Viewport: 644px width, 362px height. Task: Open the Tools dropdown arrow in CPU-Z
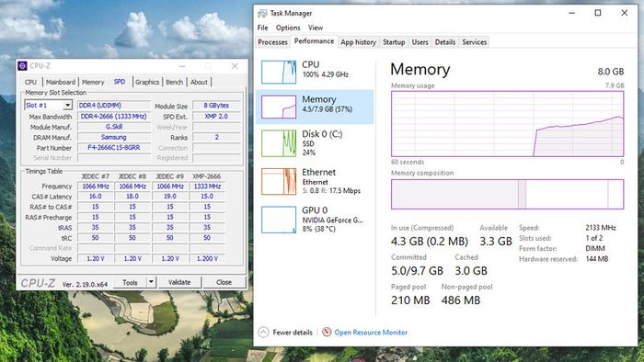(x=151, y=282)
